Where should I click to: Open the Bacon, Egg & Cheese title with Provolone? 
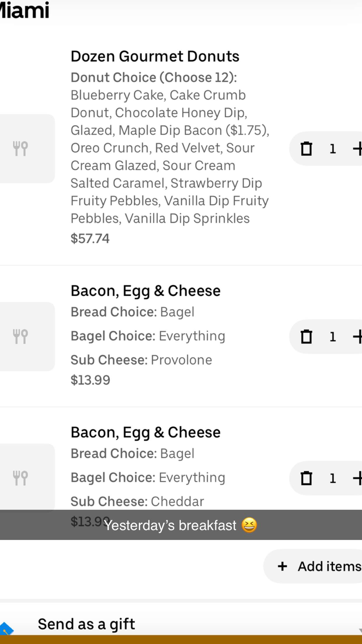tap(145, 291)
